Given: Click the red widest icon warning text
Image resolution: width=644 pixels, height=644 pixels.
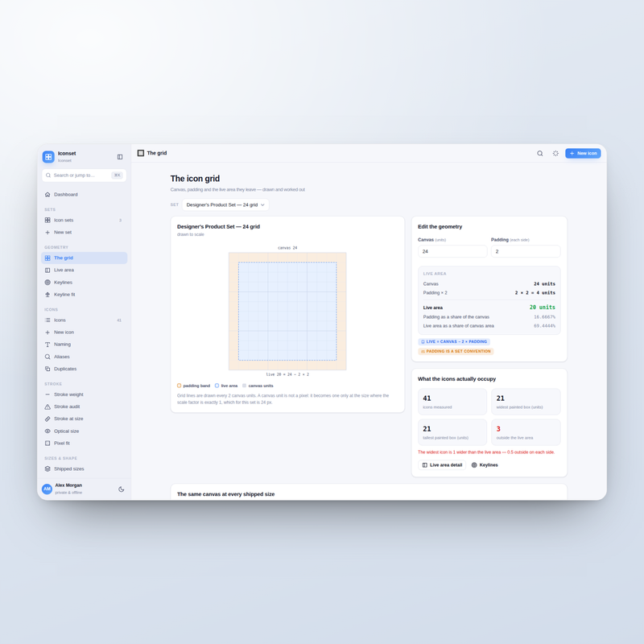Looking at the screenshot, I should (486, 452).
